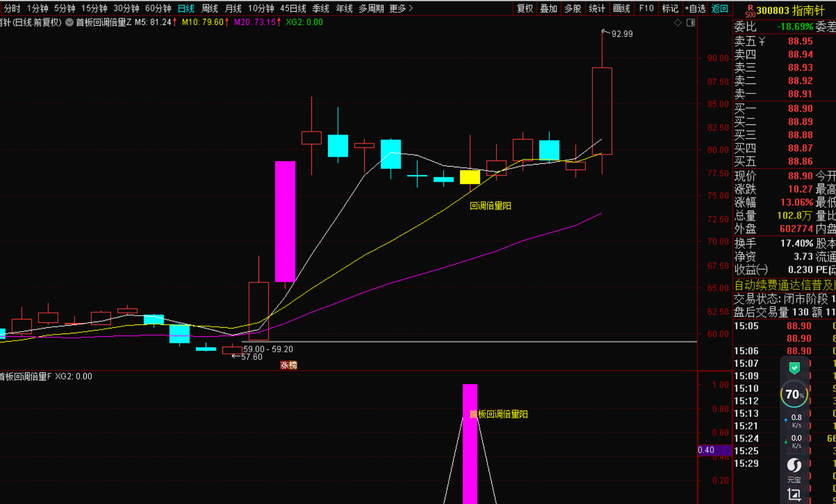The width and height of the screenshot is (836, 504).
Task: Toggle the side panel layout icon
Action: click(x=691, y=23)
